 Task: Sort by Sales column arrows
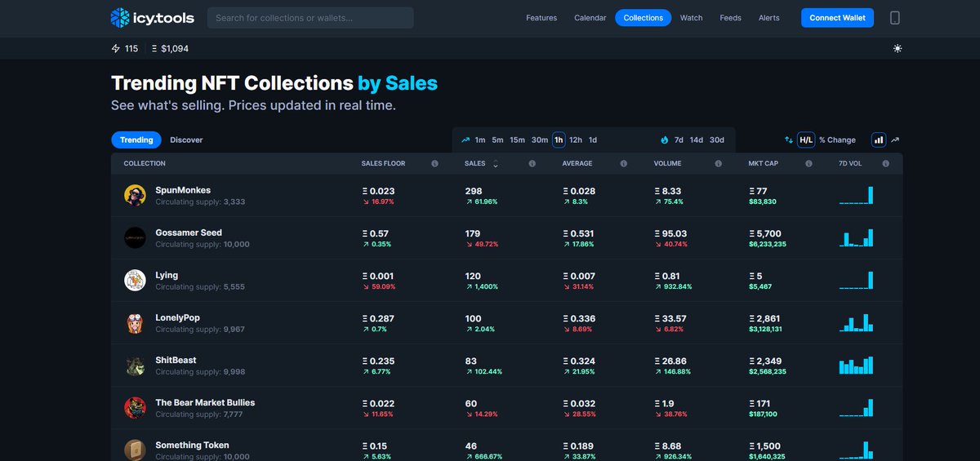[495, 164]
